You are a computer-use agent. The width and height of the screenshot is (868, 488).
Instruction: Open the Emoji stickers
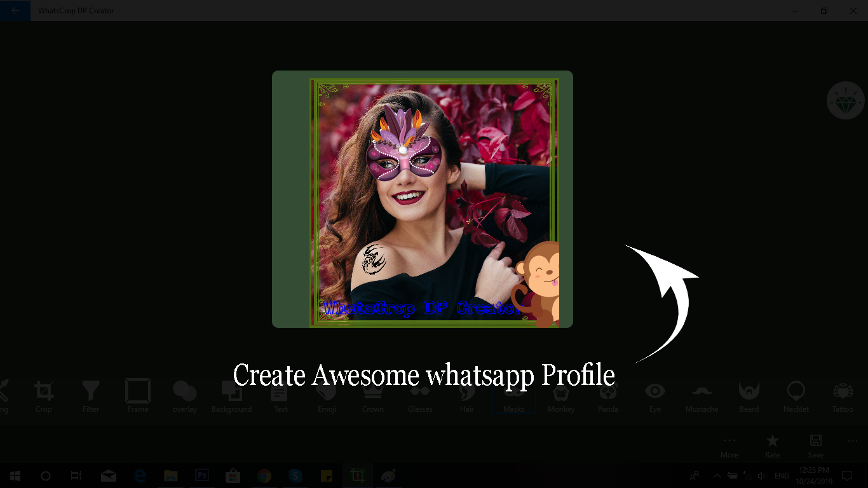(327, 397)
